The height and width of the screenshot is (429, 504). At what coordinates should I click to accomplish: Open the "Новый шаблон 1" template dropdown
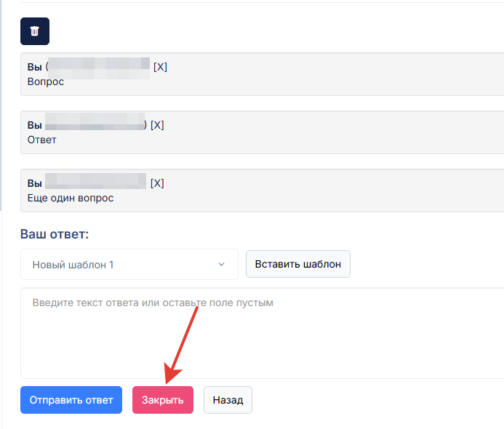click(129, 265)
